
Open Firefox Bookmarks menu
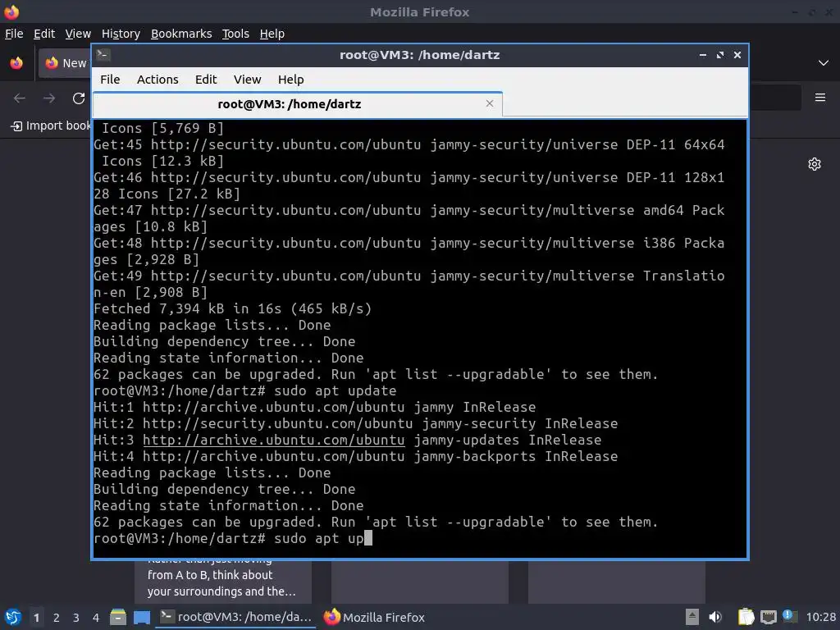181,34
